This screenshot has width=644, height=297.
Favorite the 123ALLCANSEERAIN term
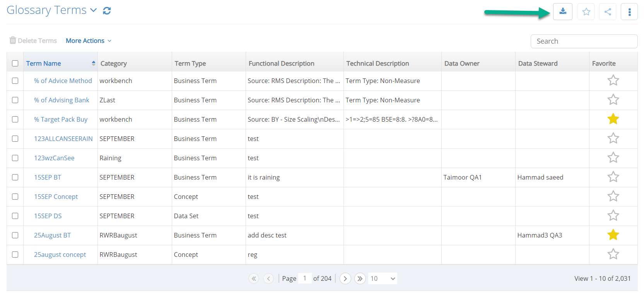[x=613, y=138]
